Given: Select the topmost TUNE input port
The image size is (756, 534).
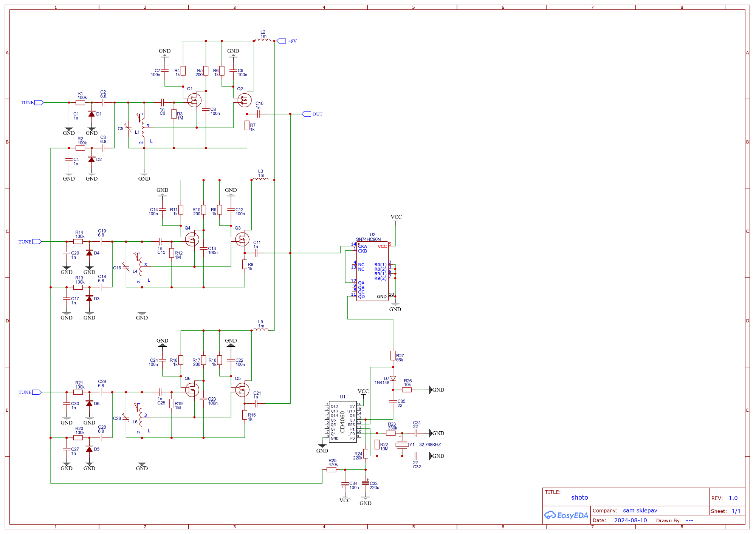Looking at the screenshot, I should tap(39, 103).
